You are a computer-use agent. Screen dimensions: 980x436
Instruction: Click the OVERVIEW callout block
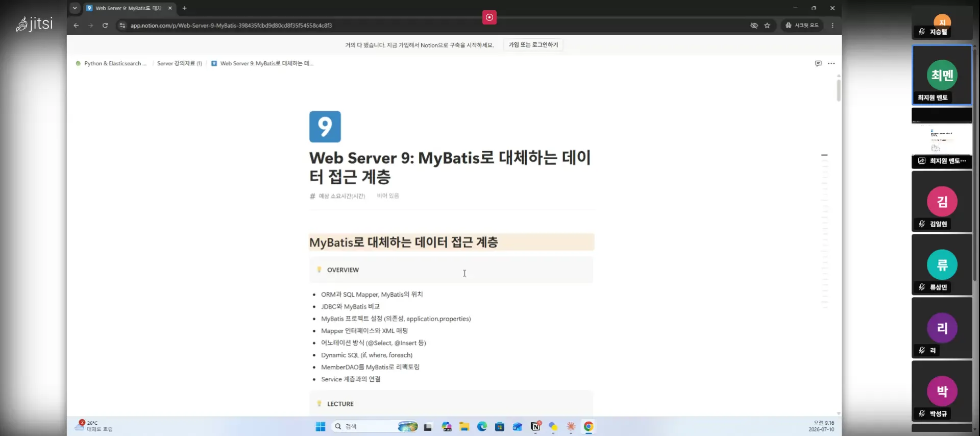(x=451, y=270)
